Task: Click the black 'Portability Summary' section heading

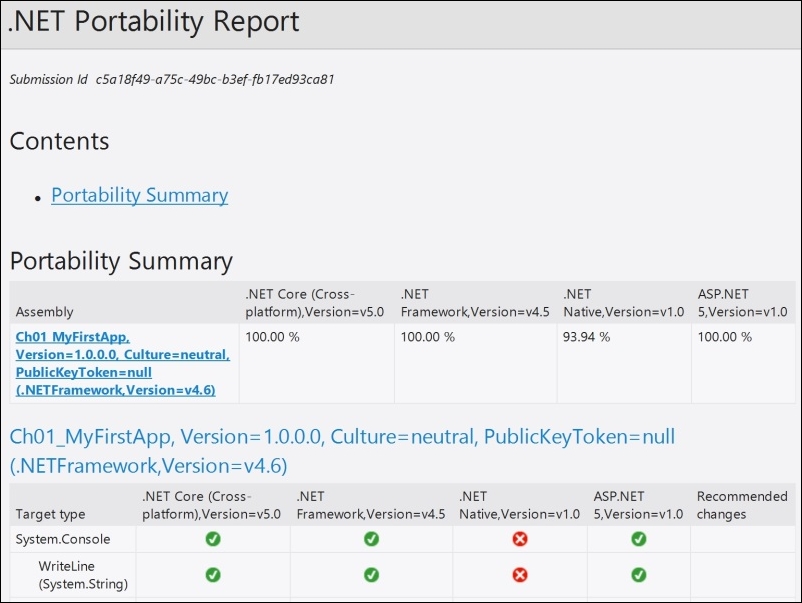Action: point(121,261)
